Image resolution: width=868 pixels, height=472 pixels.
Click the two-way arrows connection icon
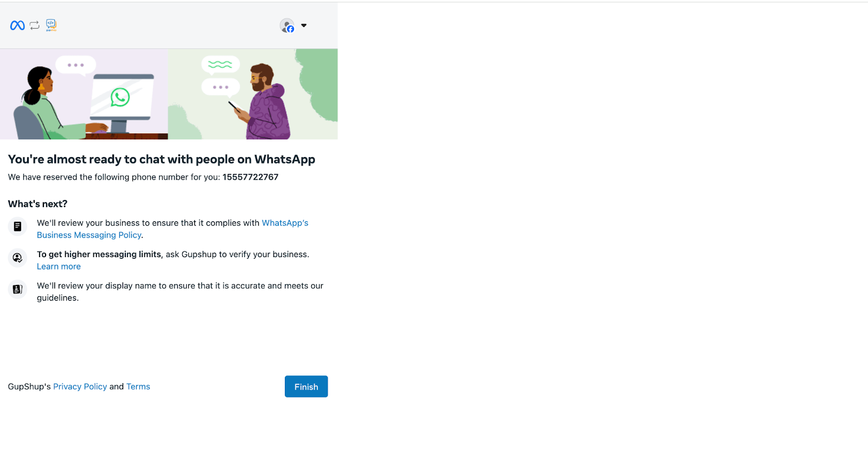pyautogui.click(x=35, y=25)
